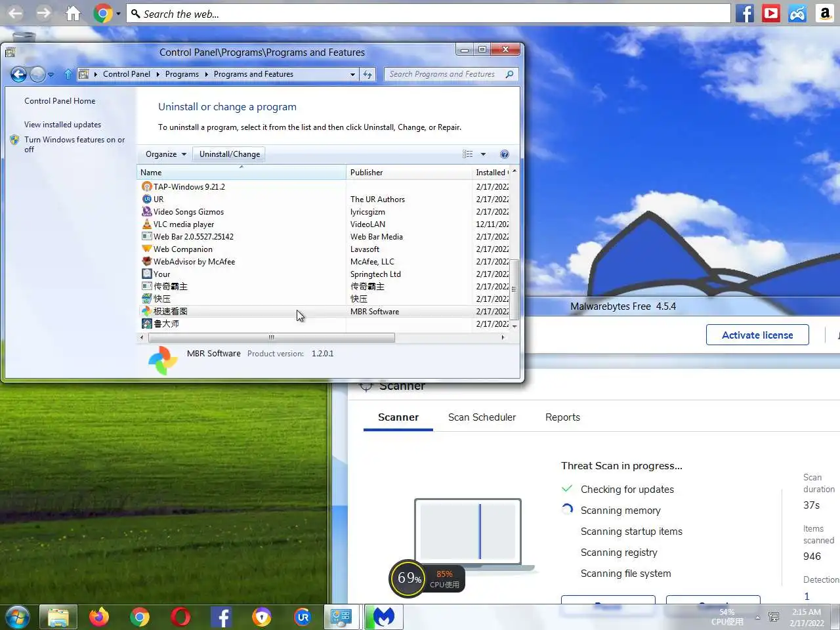Click the 69% memory gauge widget
This screenshot has width=840, height=630.
408,578
